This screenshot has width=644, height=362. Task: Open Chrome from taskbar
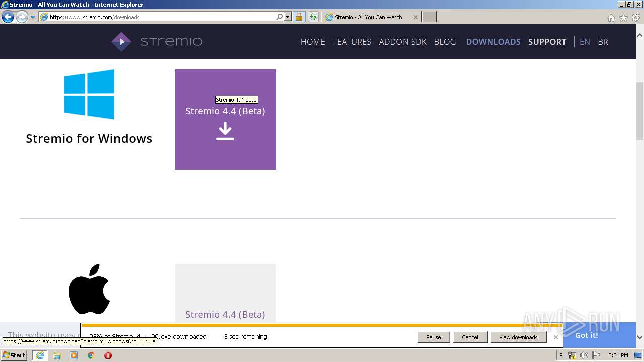pos(91,355)
